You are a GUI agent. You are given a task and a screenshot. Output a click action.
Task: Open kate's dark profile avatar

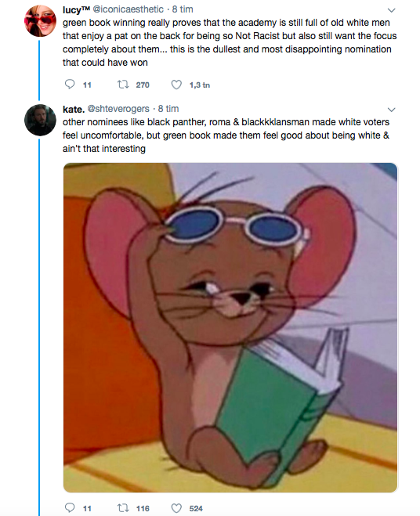(40, 120)
